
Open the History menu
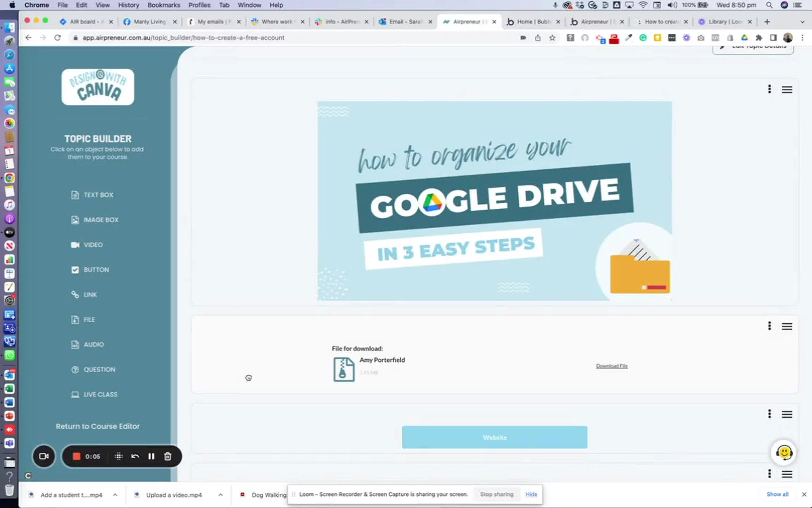(128, 5)
